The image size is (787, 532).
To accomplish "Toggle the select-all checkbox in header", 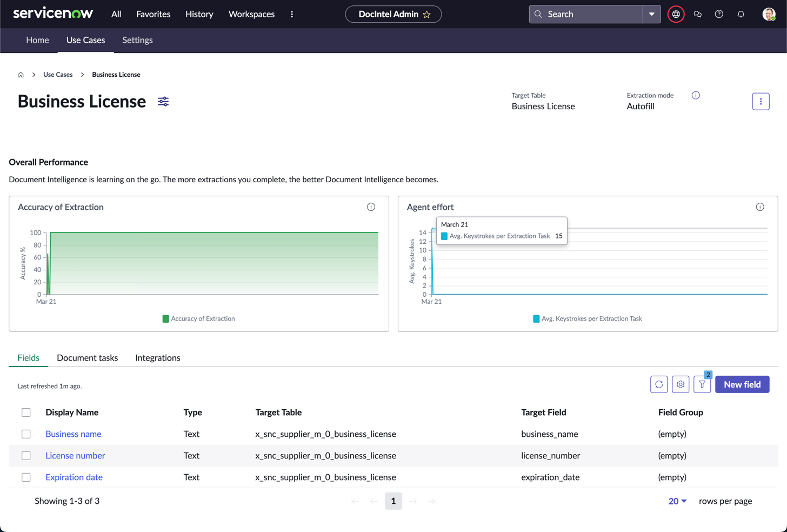I will pyautogui.click(x=26, y=413).
